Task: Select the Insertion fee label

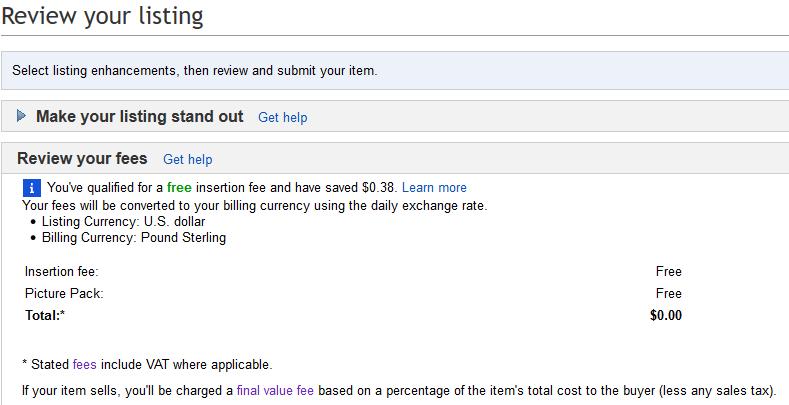Action: [x=62, y=271]
